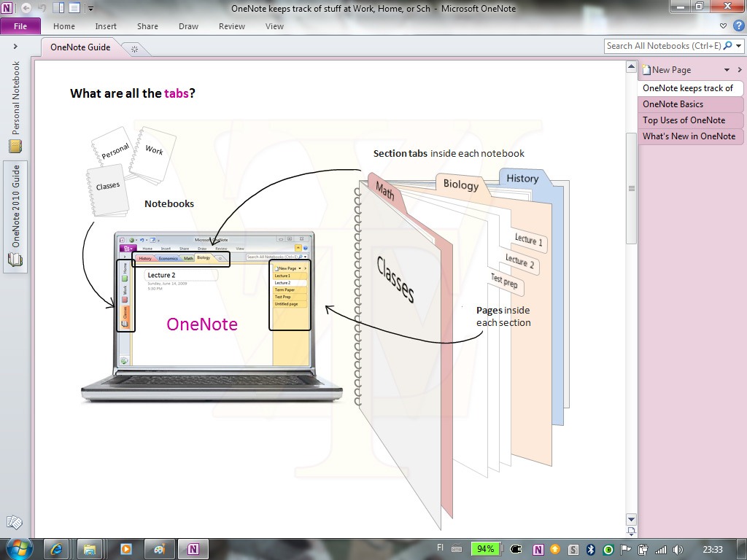Switch to the OneNote Basics page
The height and width of the screenshot is (560, 747).
(673, 104)
